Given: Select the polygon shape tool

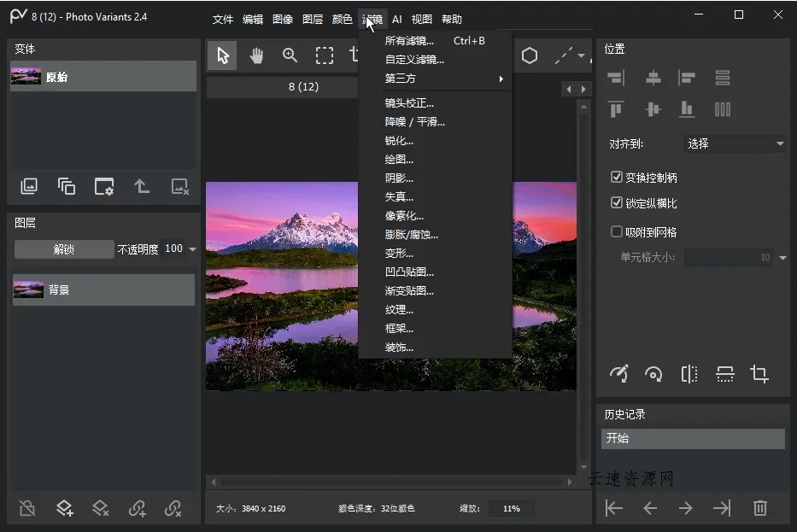Looking at the screenshot, I should click(530, 55).
